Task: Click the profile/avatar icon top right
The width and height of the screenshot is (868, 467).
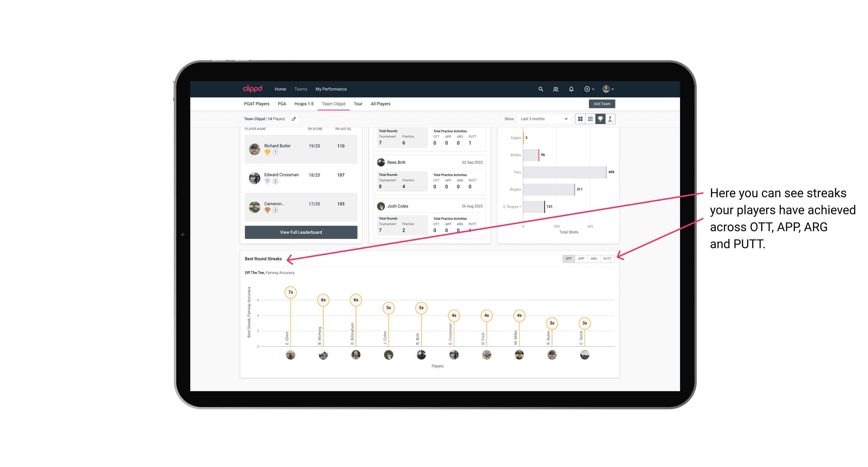Action: 606,89
